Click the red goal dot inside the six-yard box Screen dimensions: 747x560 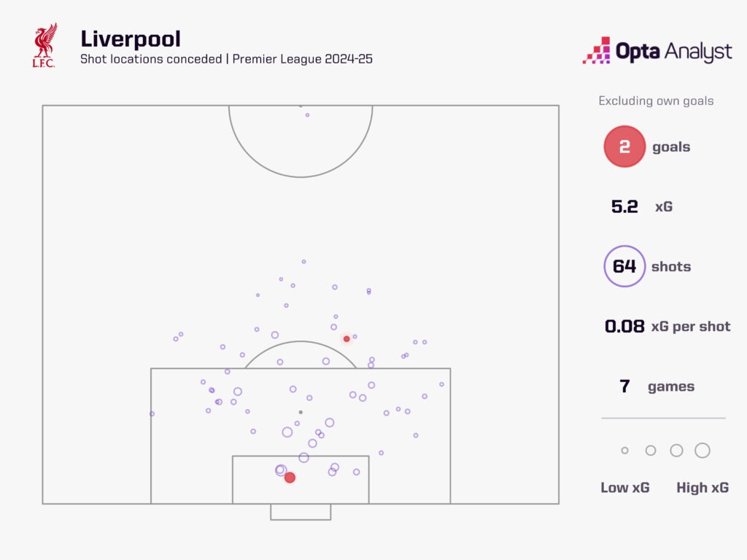click(290, 478)
